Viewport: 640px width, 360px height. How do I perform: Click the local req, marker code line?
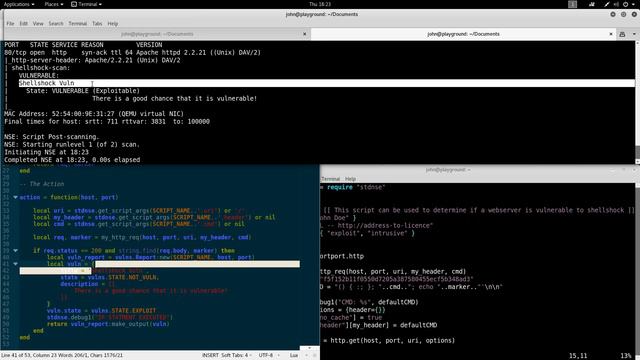click(142, 237)
